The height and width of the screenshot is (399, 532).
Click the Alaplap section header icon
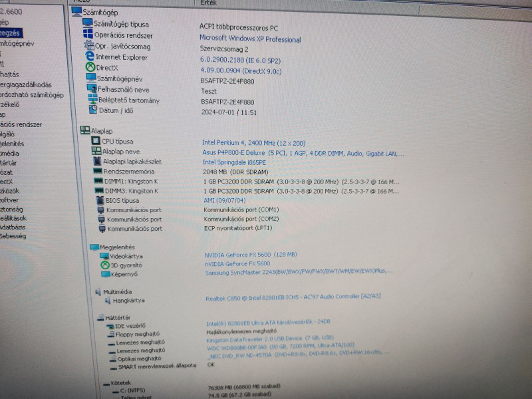point(85,130)
